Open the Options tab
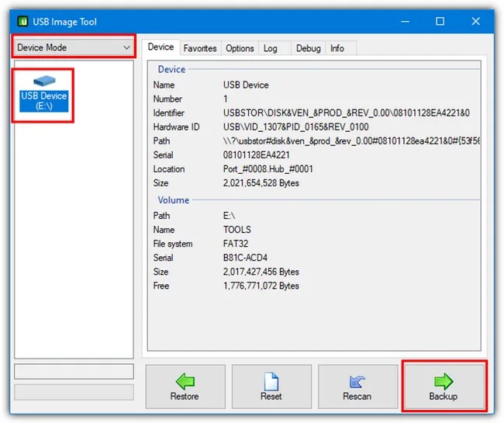Image resolution: width=504 pixels, height=423 pixels. tap(240, 49)
